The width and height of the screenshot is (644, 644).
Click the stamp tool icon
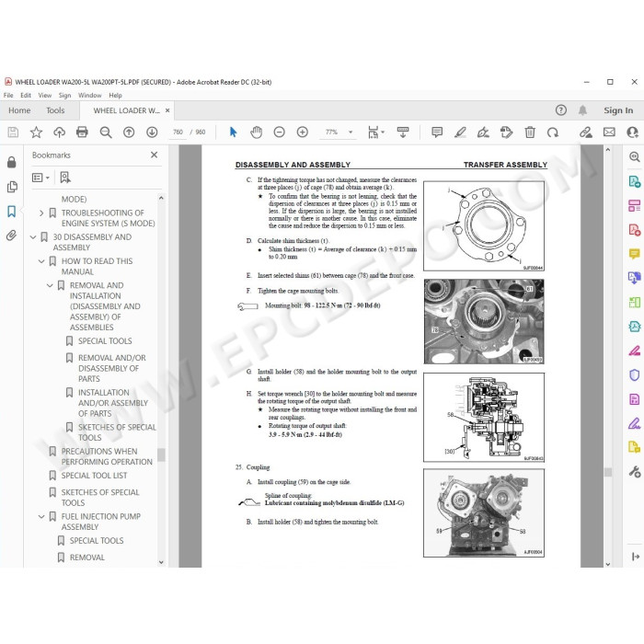click(506, 132)
